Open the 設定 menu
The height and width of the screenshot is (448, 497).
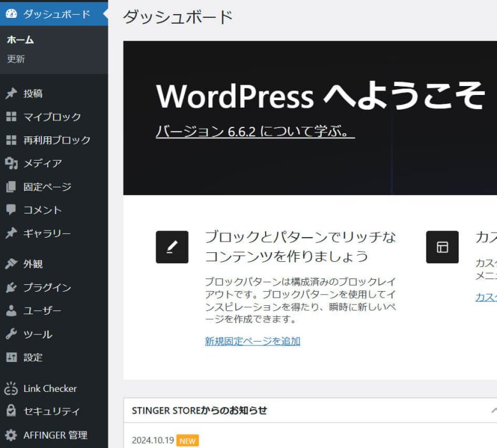(33, 358)
